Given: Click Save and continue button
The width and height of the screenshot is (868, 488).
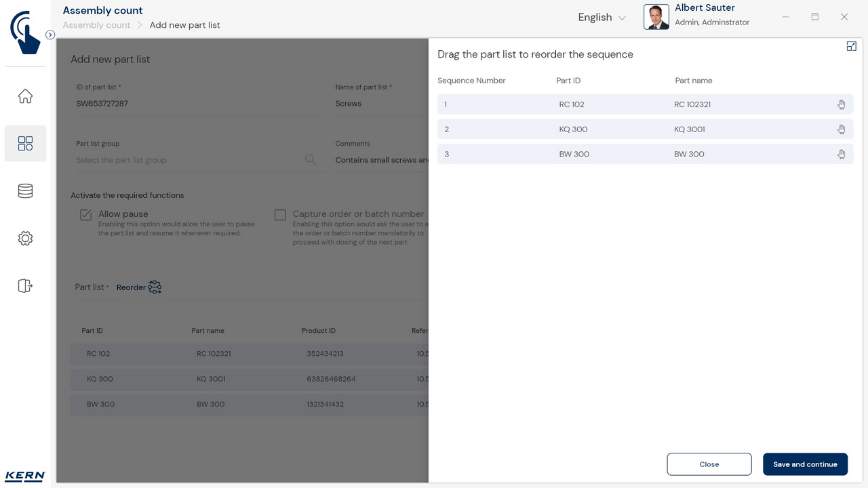Looking at the screenshot, I should [805, 464].
